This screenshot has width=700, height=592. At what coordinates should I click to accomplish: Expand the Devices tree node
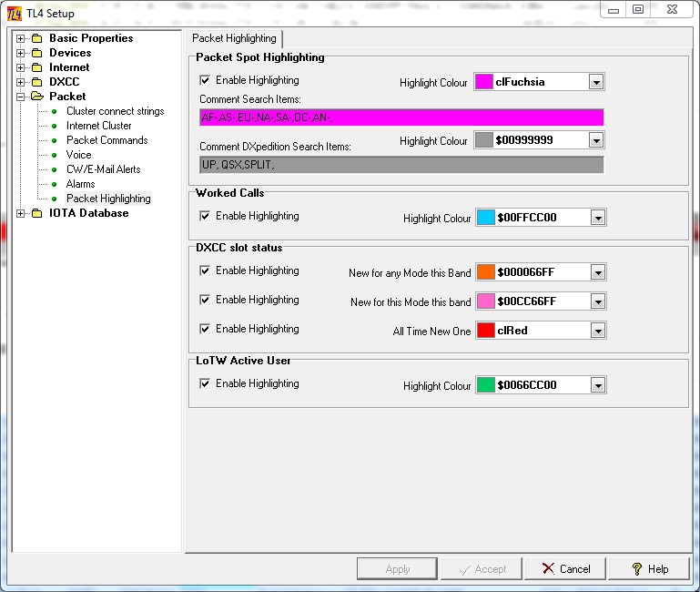point(21,53)
